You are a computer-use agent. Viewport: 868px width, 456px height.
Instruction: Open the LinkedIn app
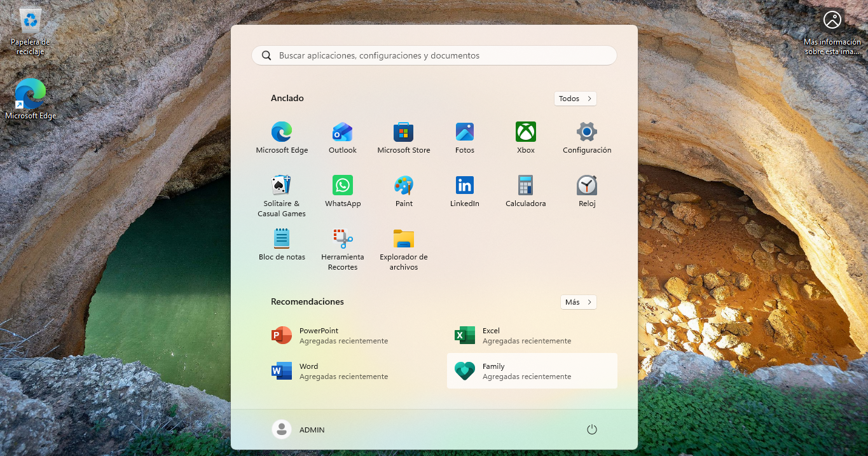point(465,191)
